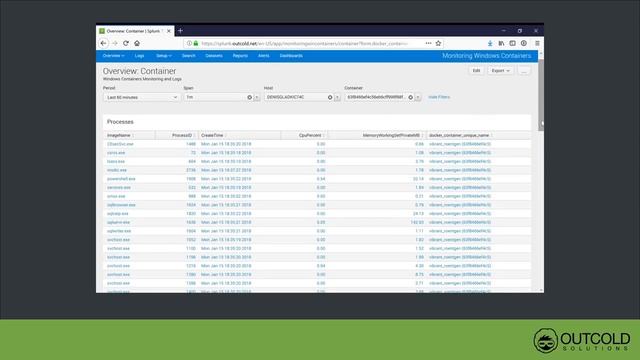640x360 pixels.
Task: Click the first row CExecSvc.exe entry
Action: tap(120, 144)
